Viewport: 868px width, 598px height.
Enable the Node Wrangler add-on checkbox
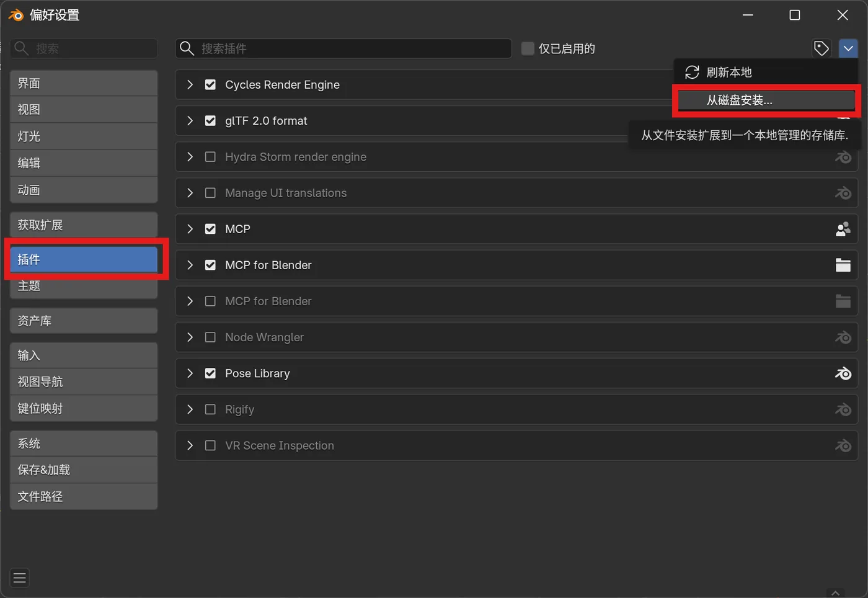pos(210,337)
